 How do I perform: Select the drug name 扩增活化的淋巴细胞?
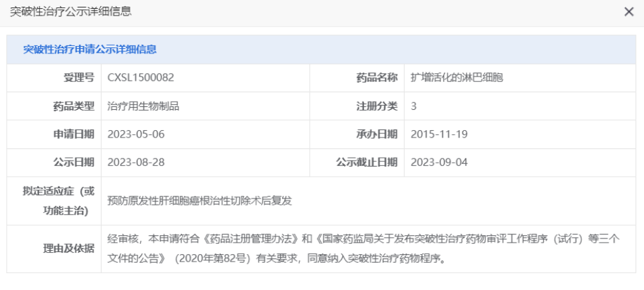pyautogui.click(x=457, y=77)
